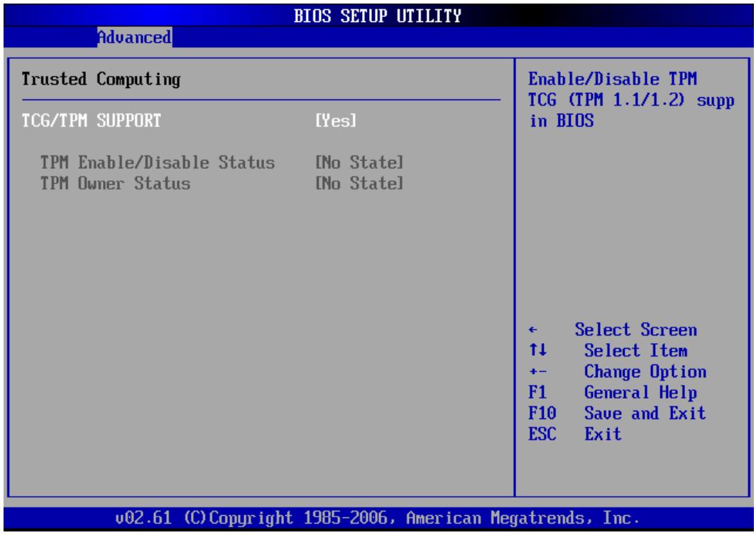Viewport: 756px width, 535px height.
Task: Click the ESC key hint
Action: tap(542, 434)
